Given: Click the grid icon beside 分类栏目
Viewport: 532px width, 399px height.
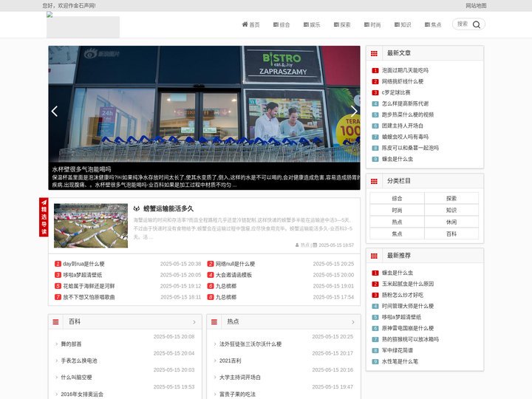Looking at the screenshot, I should (x=374, y=181).
